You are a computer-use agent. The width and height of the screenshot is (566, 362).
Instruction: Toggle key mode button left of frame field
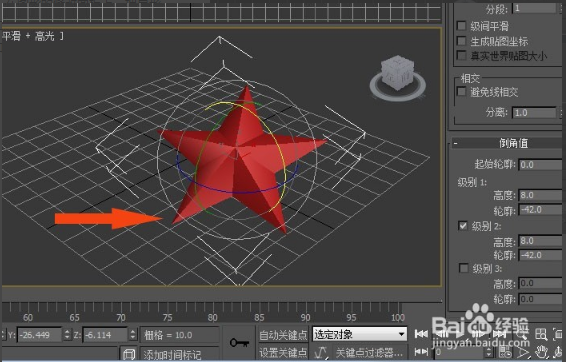click(421, 352)
